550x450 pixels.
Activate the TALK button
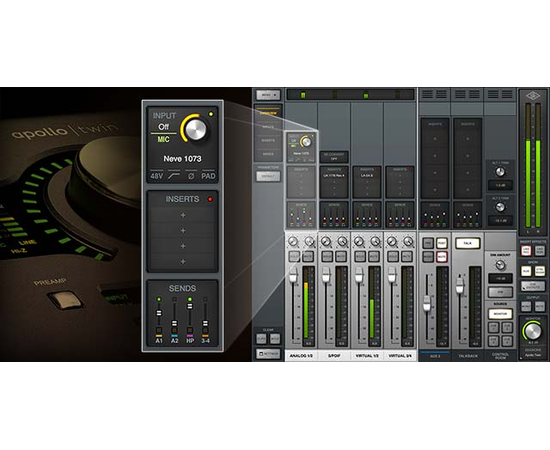[468, 243]
